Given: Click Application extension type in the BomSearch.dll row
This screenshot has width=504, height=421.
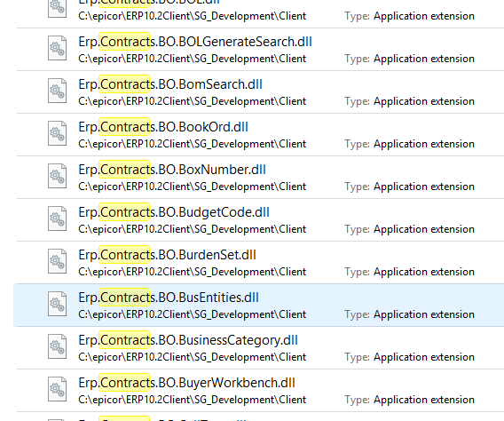Looking at the screenshot, I should point(424,101).
